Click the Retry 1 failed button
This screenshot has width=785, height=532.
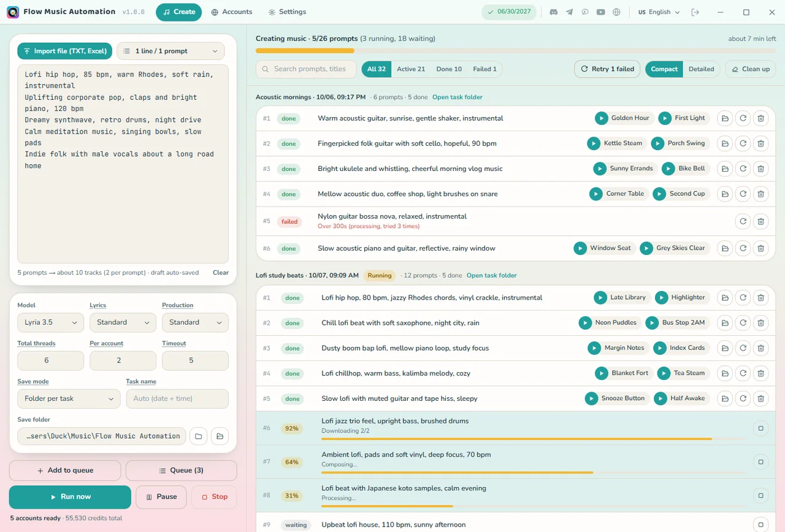607,69
